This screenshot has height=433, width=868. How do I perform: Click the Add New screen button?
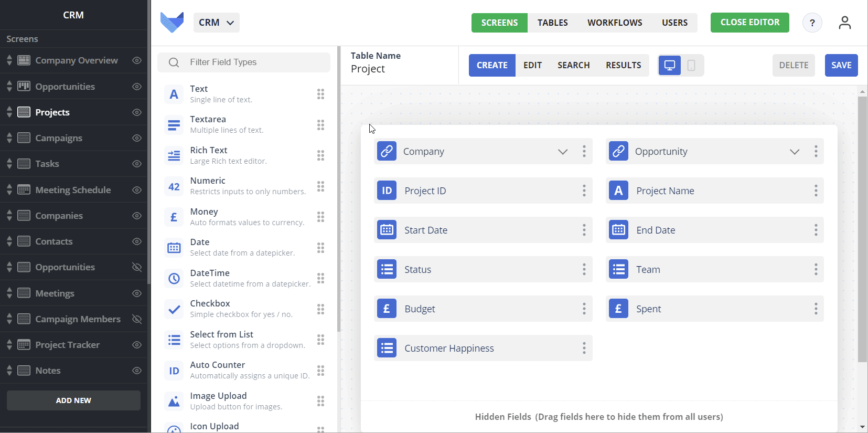pos(73,400)
